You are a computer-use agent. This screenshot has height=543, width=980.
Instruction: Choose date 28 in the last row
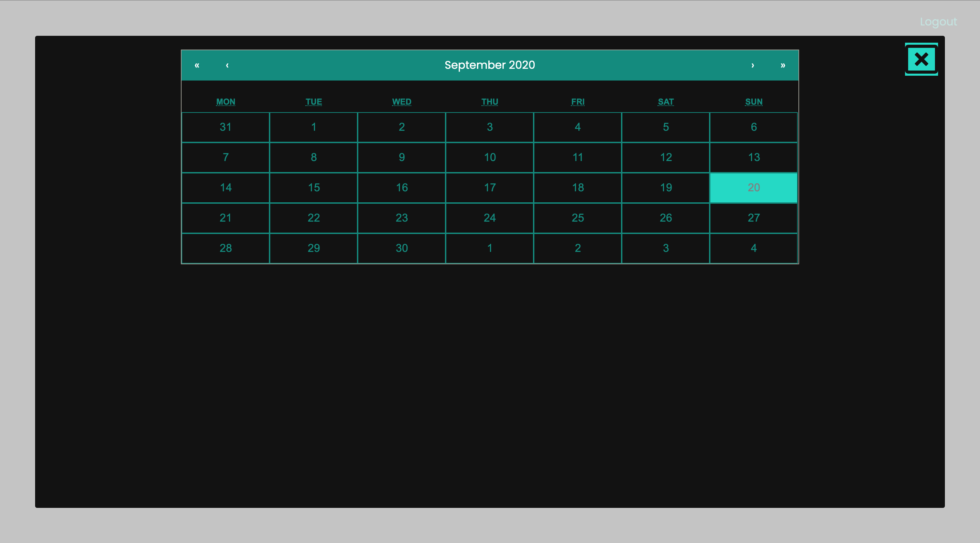pyautogui.click(x=226, y=248)
